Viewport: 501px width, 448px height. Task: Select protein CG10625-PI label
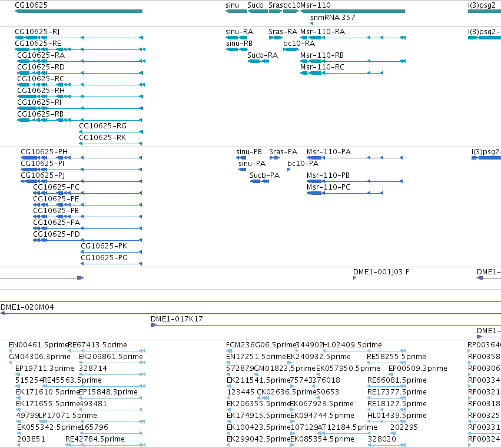[42, 164]
